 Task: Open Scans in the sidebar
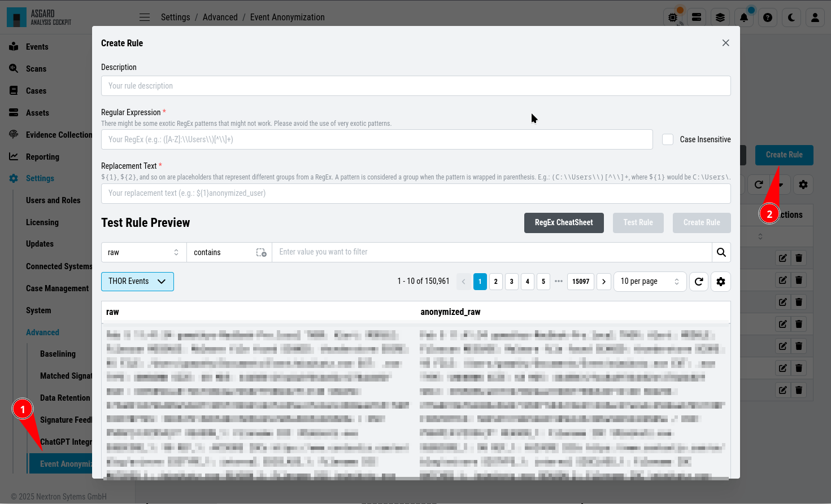coord(36,69)
